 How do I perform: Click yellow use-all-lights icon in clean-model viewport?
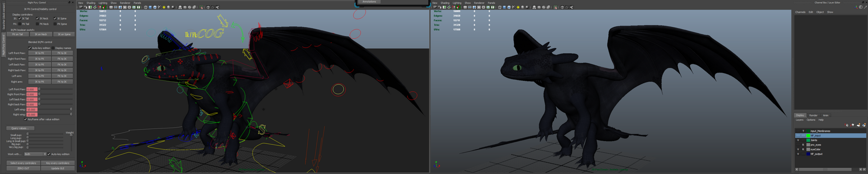518,7
